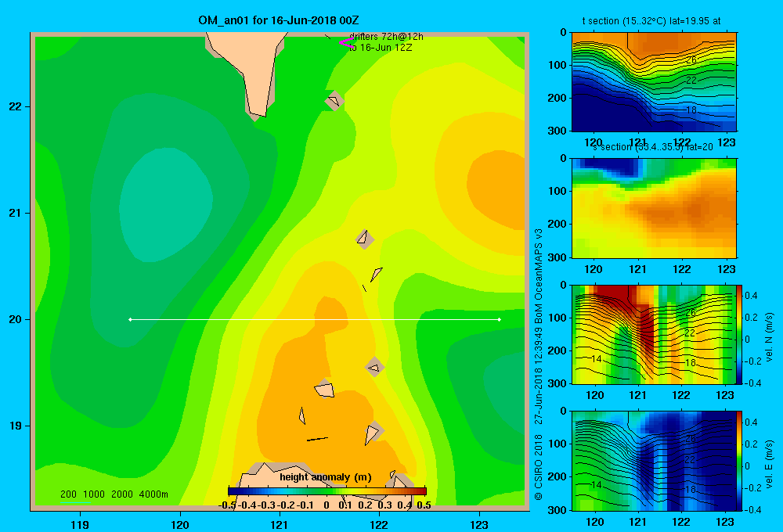
Task: Click the "to 16-Jun 12Z" text
Action: click(x=381, y=48)
